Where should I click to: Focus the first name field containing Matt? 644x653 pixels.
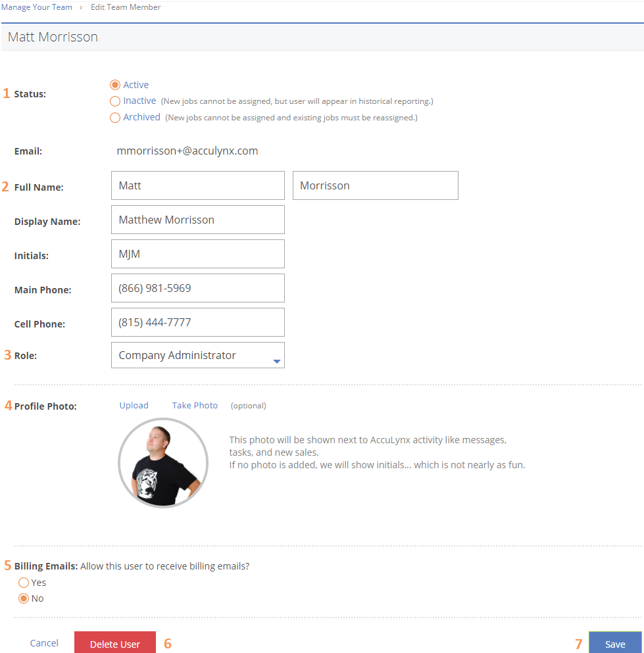198,185
